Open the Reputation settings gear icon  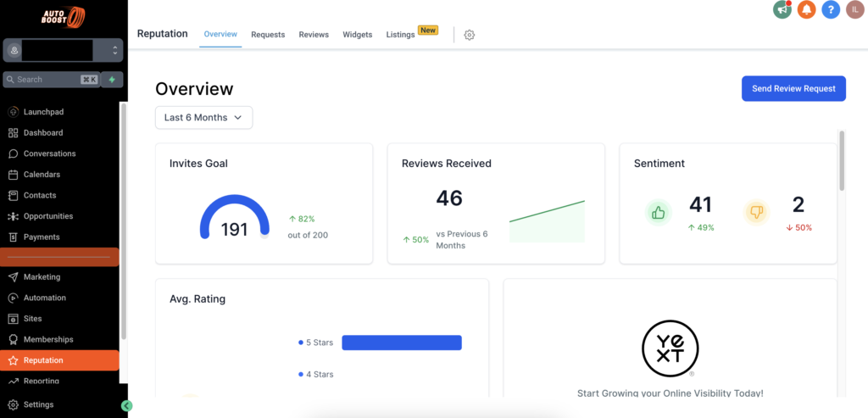click(x=470, y=35)
